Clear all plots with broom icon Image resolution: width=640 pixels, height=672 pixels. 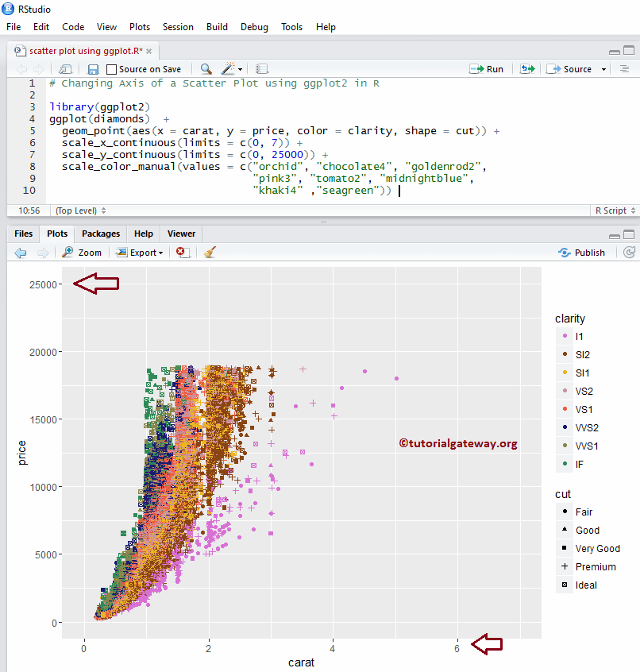coord(210,252)
